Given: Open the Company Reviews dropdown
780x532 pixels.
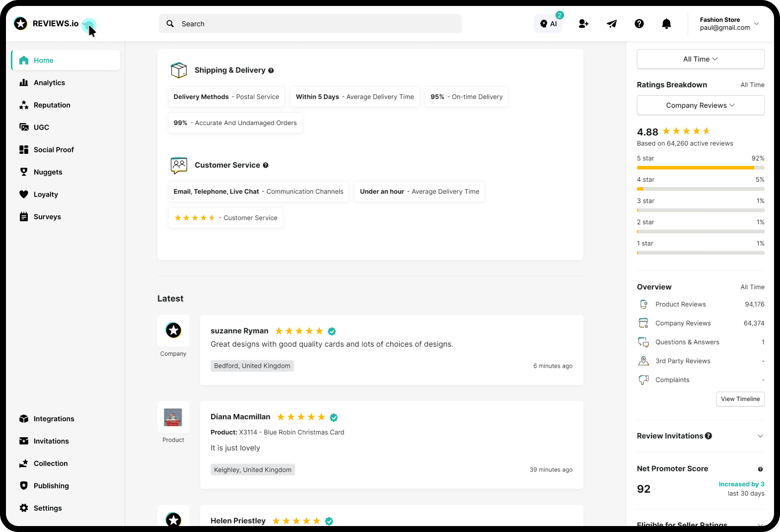Looking at the screenshot, I should pyautogui.click(x=700, y=105).
